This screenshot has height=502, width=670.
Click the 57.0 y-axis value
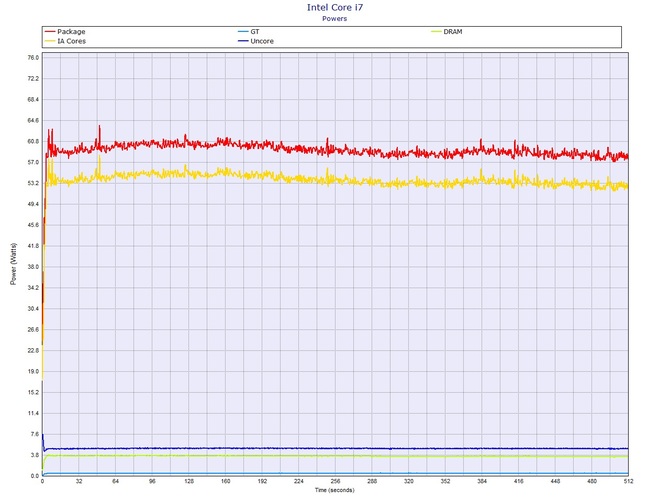(33, 162)
